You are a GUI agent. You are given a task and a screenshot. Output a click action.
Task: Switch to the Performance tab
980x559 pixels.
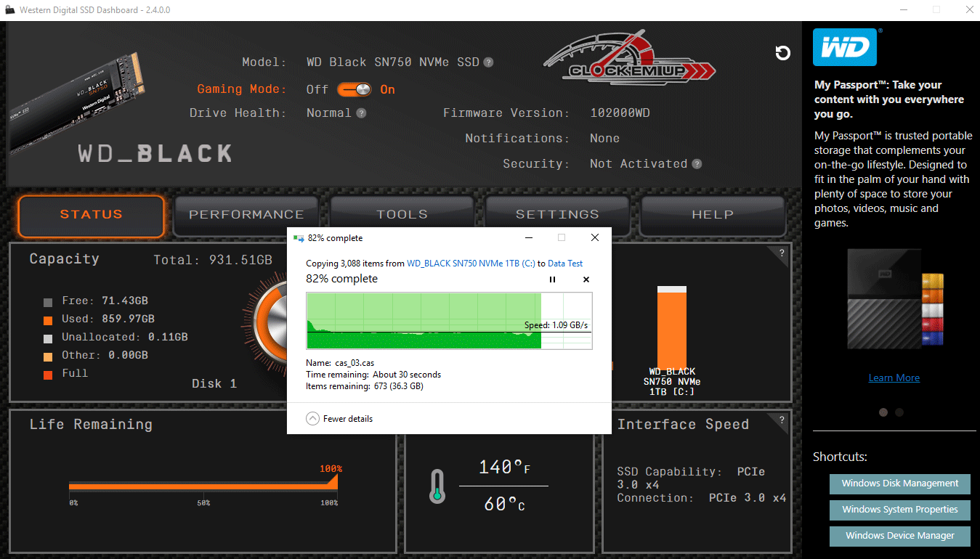coord(246,215)
